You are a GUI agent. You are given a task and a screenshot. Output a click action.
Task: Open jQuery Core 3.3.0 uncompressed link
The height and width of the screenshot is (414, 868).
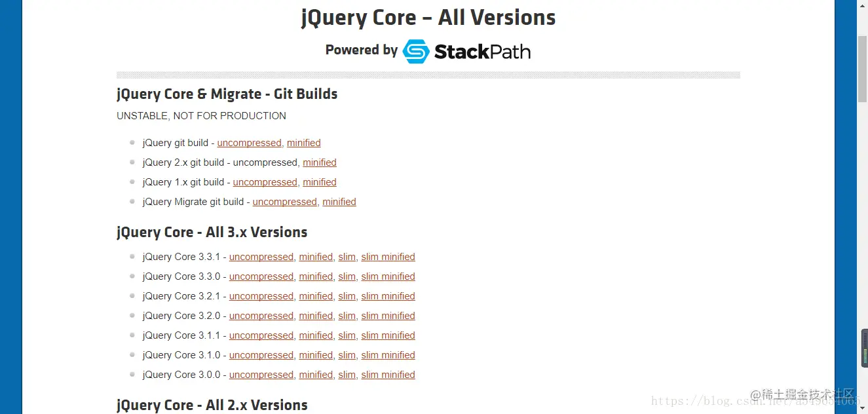coord(261,276)
